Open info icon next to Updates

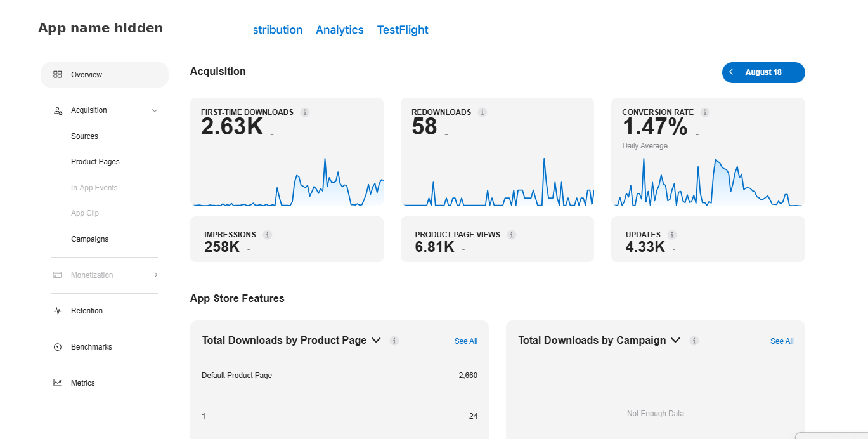tap(672, 235)
